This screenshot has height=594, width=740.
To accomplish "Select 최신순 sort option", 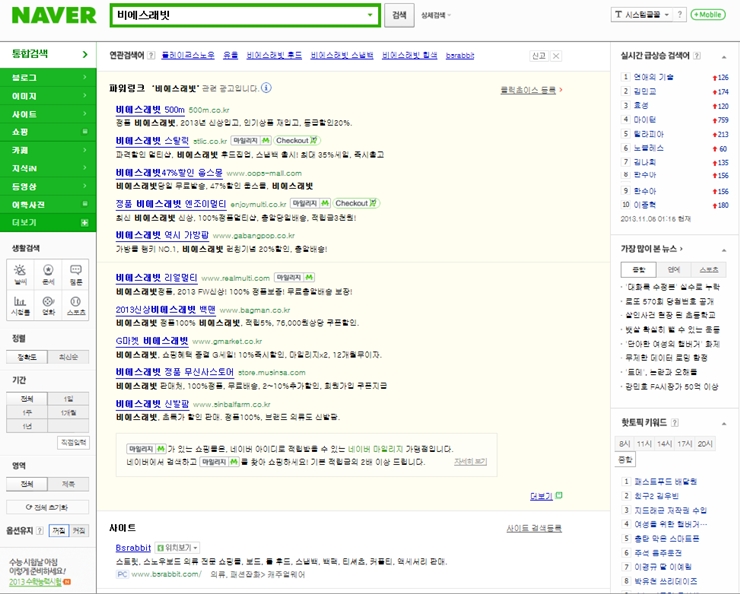I will 68,357.
